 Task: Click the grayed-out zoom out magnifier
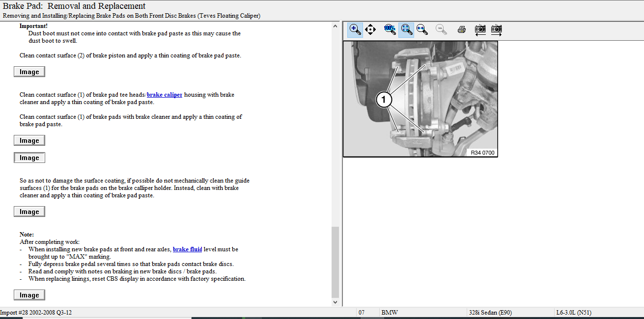click(441, 29)
